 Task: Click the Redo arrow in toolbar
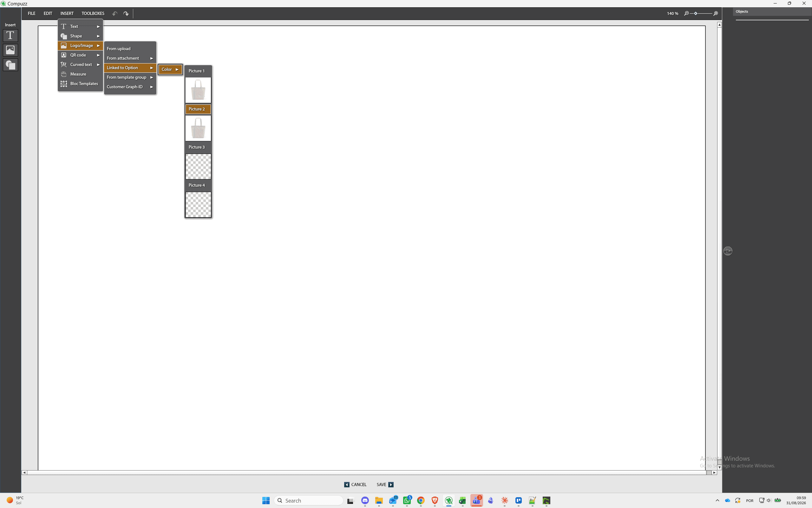126,14
